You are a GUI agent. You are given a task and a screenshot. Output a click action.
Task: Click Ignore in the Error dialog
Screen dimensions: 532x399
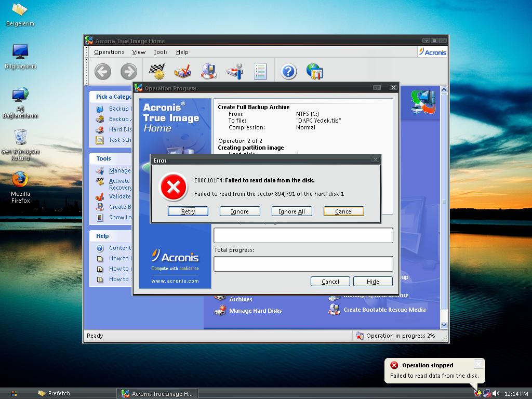(240, 211)
